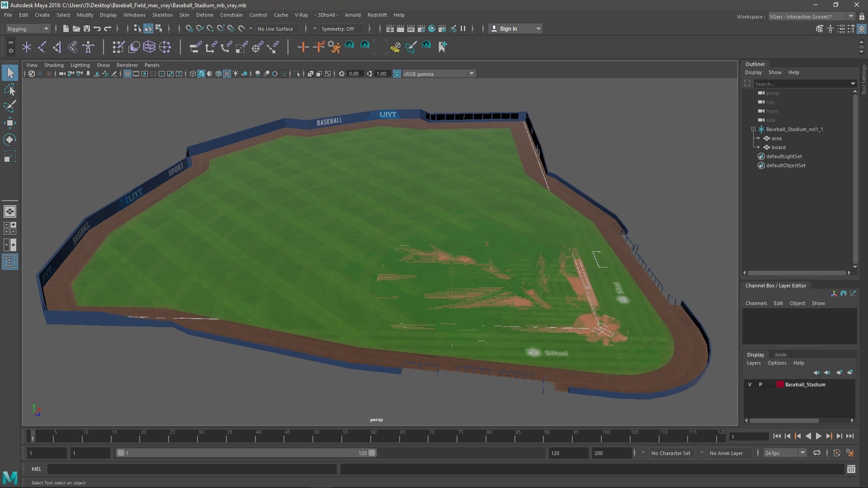Open the 24 fps frame rate dropdown
The image size is (868, 488).
click(x=785, y=453)
